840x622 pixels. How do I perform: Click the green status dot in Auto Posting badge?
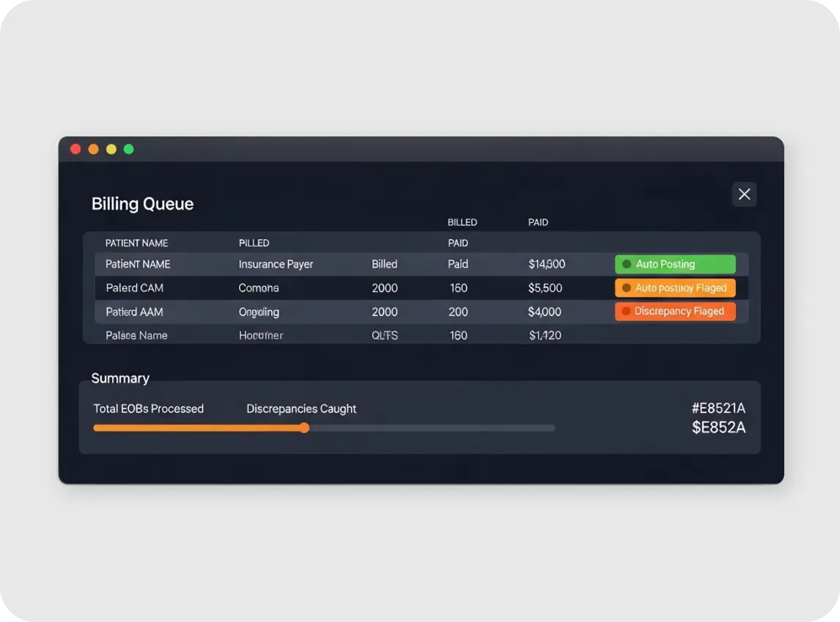point(627,264)
